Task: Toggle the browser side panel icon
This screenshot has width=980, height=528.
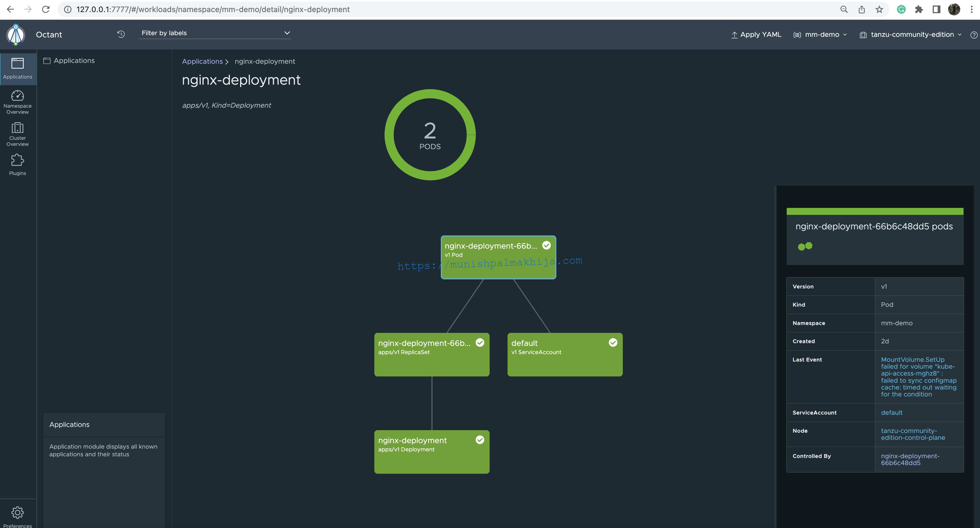Action: [937, 9]
